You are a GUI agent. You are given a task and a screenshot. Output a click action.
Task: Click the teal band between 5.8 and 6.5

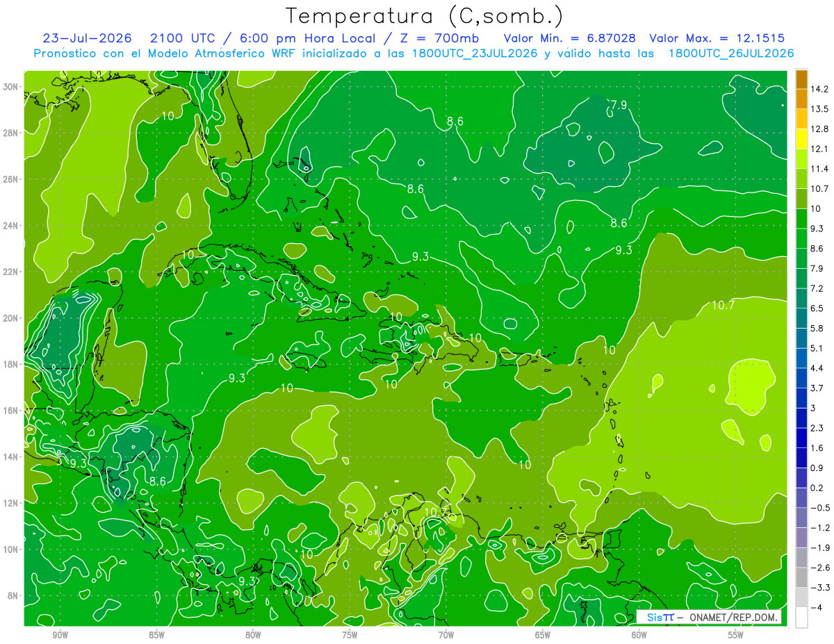(x=801, y=318)
